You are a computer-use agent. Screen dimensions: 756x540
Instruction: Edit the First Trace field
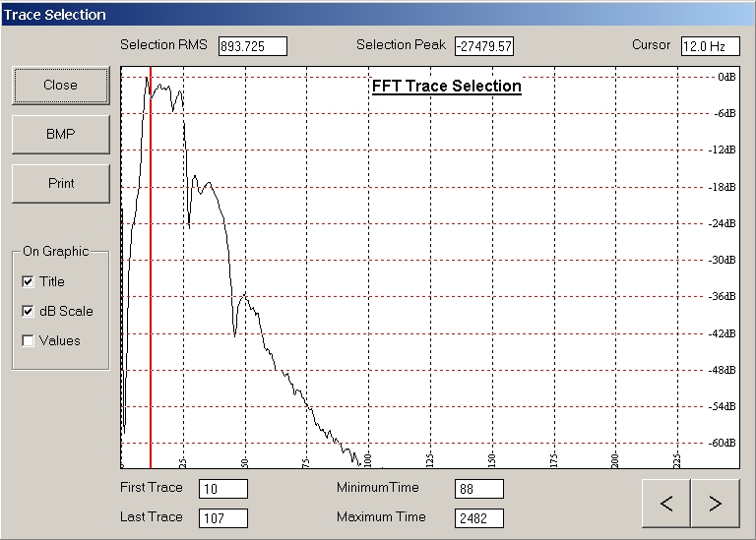click(x=223, y=489)
